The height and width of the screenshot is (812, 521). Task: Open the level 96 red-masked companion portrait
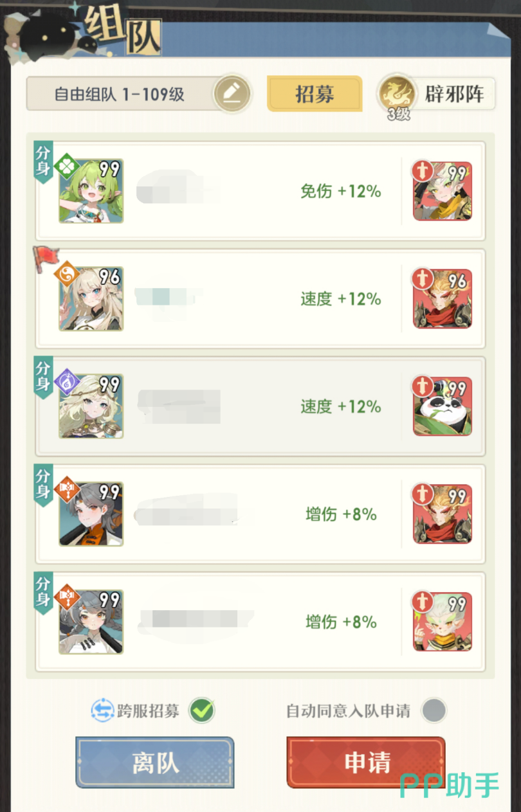(x=443, y=299)
